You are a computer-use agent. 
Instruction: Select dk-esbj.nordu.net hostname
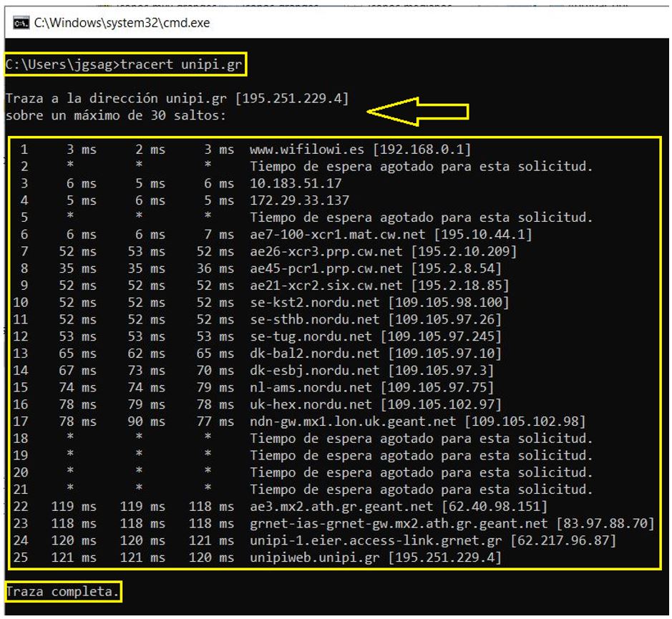315,371
